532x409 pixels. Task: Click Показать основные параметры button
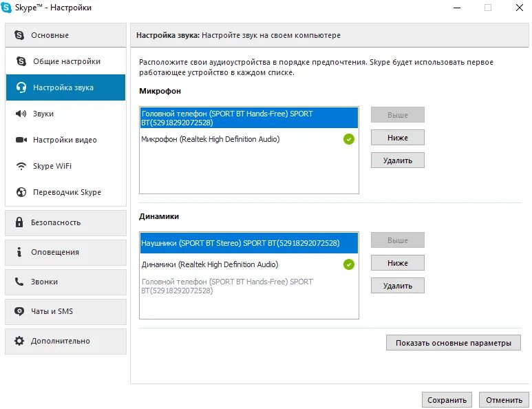tap(454, 343)
